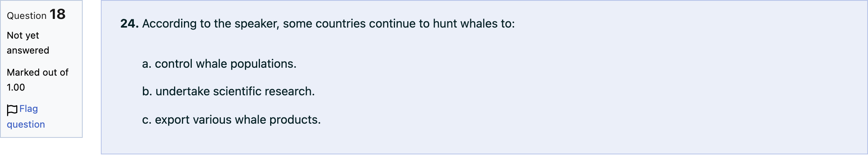Viewport: 868px width, 167px height.
Task: Click the bold question number 24.
Action: click(130, 24)
